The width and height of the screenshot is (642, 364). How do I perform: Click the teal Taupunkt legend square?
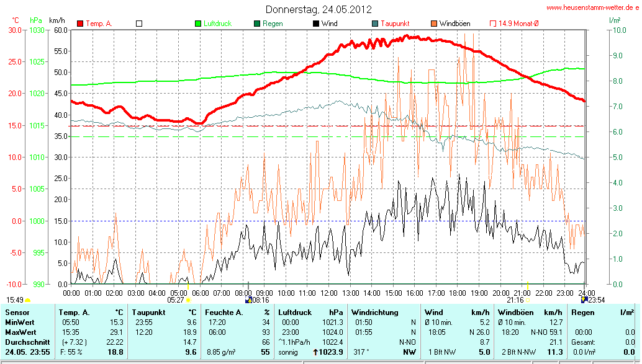[375, 24]
